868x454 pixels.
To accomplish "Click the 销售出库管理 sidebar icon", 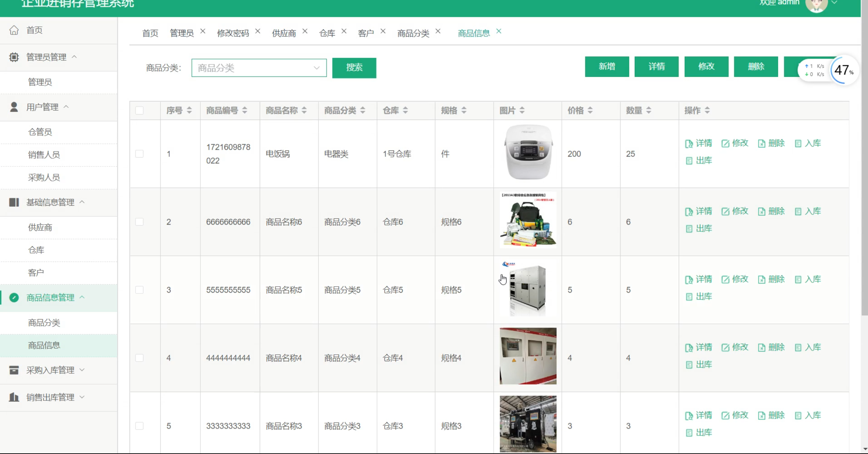I will 14,397.
